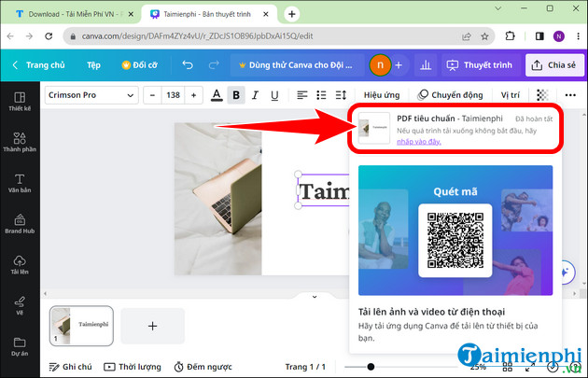Open a new browser tab
This screenshot has width=588, height=378.
click(292, 14)
